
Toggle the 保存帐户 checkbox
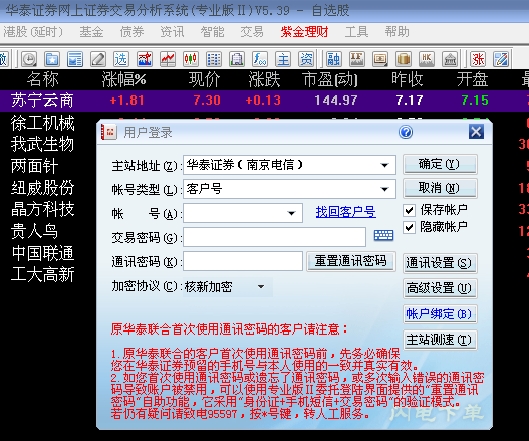click(x=409, y=211)
